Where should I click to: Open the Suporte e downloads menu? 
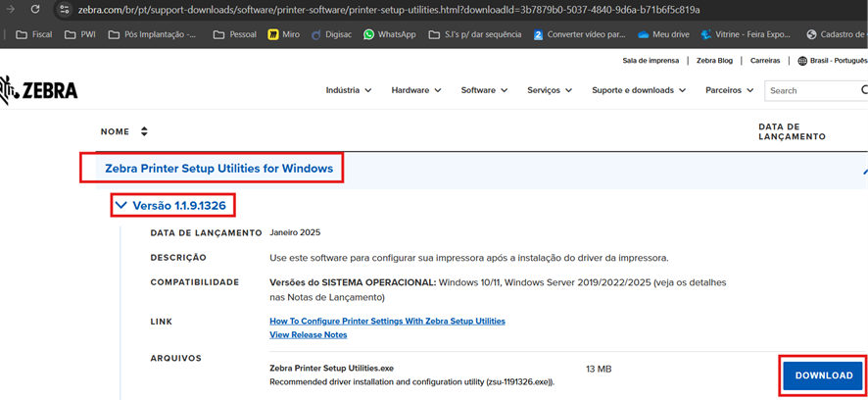639,90
